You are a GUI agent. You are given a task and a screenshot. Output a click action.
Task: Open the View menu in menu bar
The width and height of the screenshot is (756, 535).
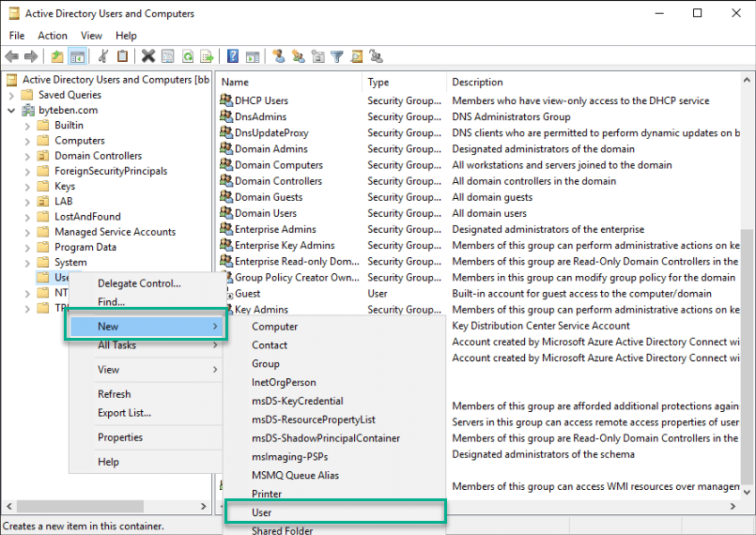[91, 36]
